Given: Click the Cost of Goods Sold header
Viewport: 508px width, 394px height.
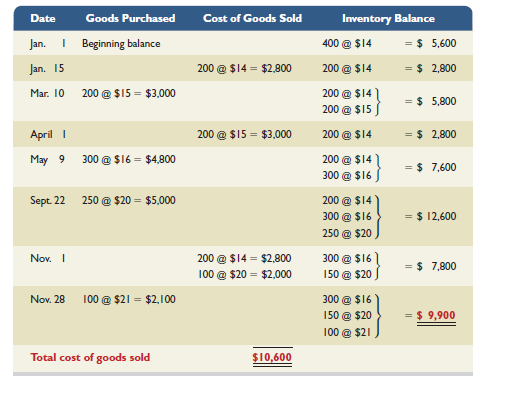Looking at the screenshot, I should (x=252, y=18).
